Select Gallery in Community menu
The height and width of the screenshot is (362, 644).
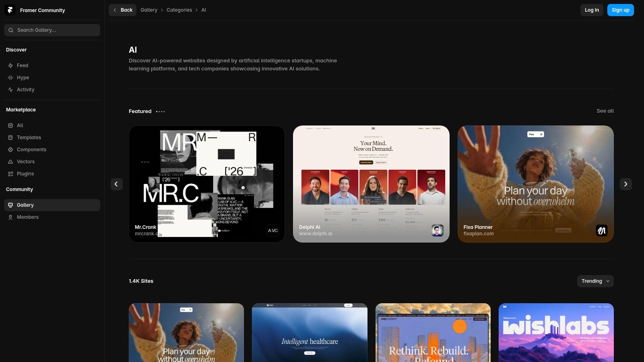point(52,205)
